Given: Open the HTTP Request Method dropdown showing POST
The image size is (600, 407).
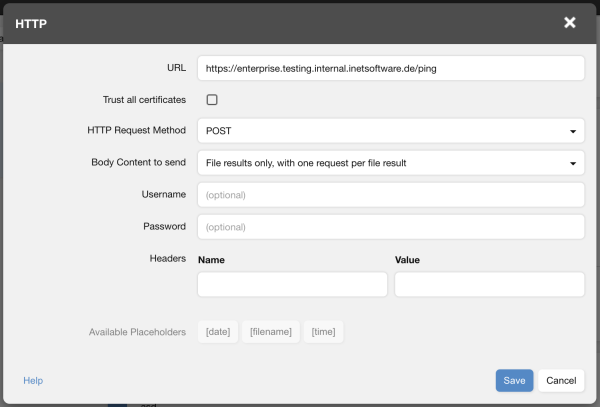Looking at the screenshot, I should point(390,131).
